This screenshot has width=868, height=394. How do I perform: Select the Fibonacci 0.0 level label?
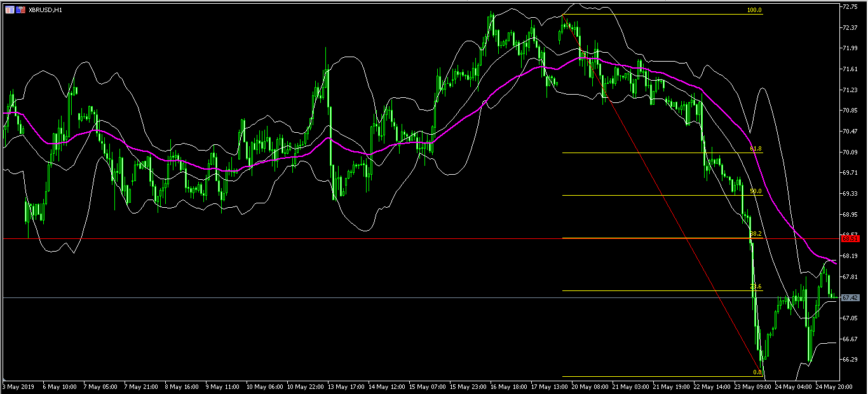pos(757,372)
